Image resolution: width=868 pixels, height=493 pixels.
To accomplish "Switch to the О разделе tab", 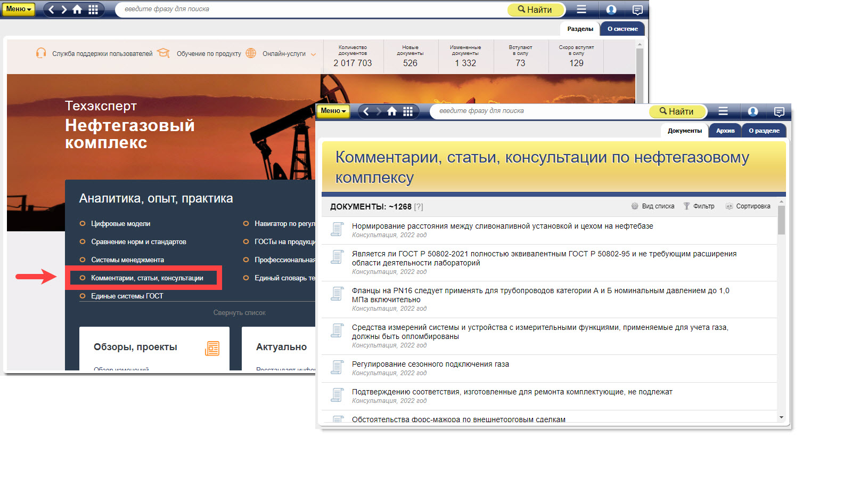I will coord(764,131).
